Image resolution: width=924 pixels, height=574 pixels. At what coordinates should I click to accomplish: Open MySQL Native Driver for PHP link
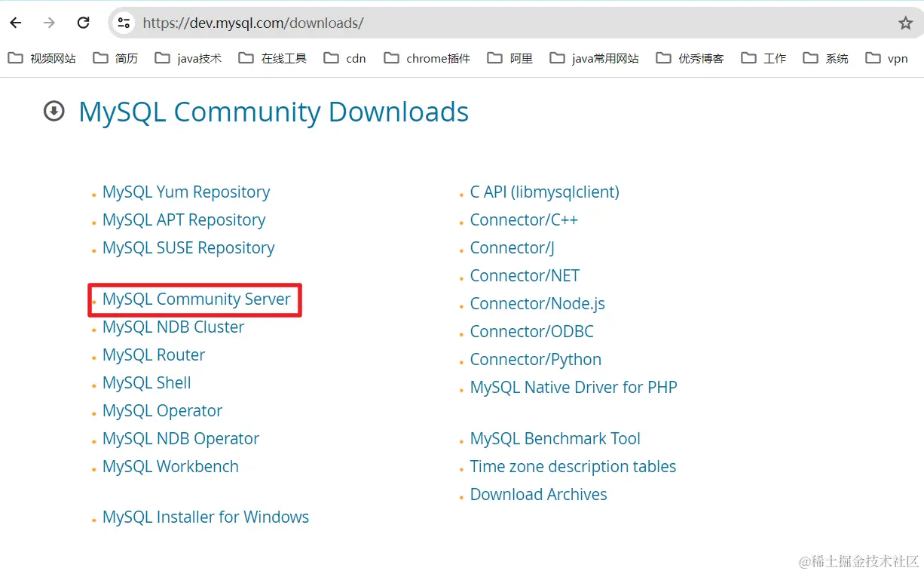click(x=574, y=388)
